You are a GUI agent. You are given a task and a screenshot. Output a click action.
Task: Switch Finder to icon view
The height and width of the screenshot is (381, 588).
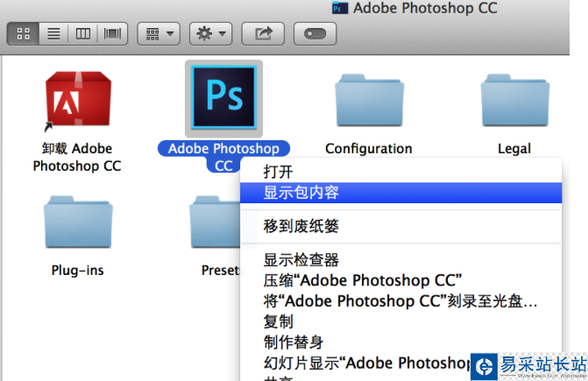[24, 33]
